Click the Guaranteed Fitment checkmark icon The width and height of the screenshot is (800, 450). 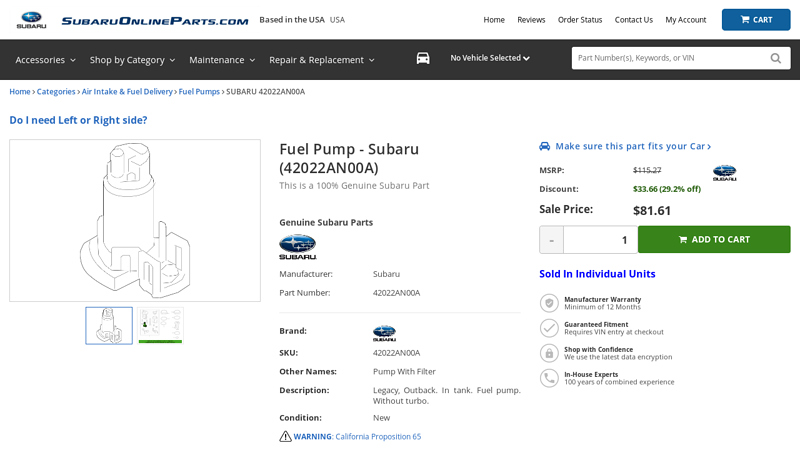549,328
